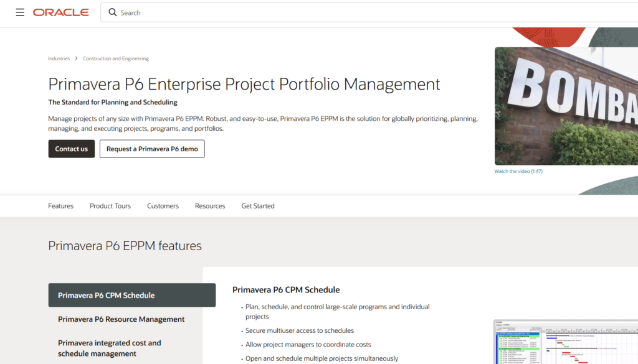This screenshot has width=638, height=364.
Task: Go to the Resources tab
Action: tap(210, 206)
